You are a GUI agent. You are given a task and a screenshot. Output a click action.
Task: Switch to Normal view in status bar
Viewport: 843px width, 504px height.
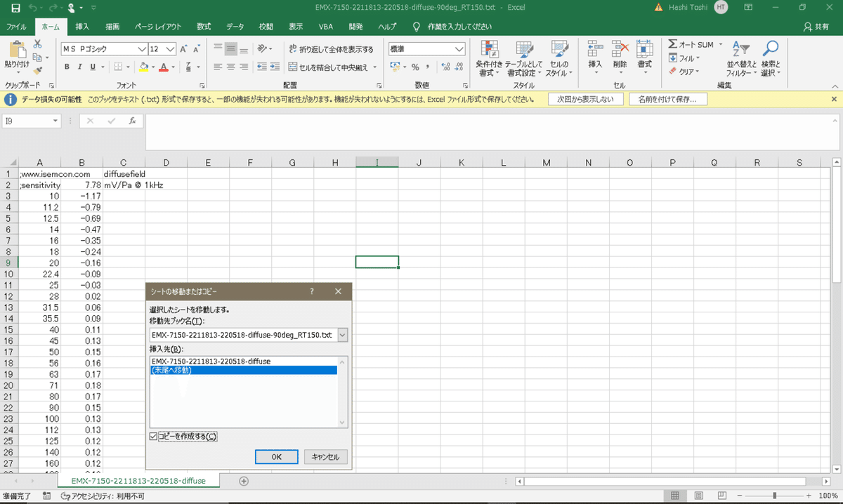coord(675,496)
